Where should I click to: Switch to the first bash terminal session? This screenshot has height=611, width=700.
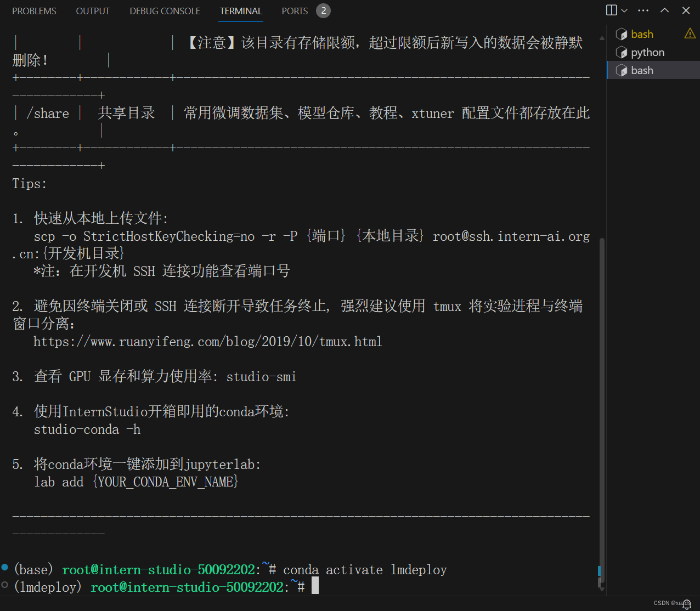click(642, 34)
